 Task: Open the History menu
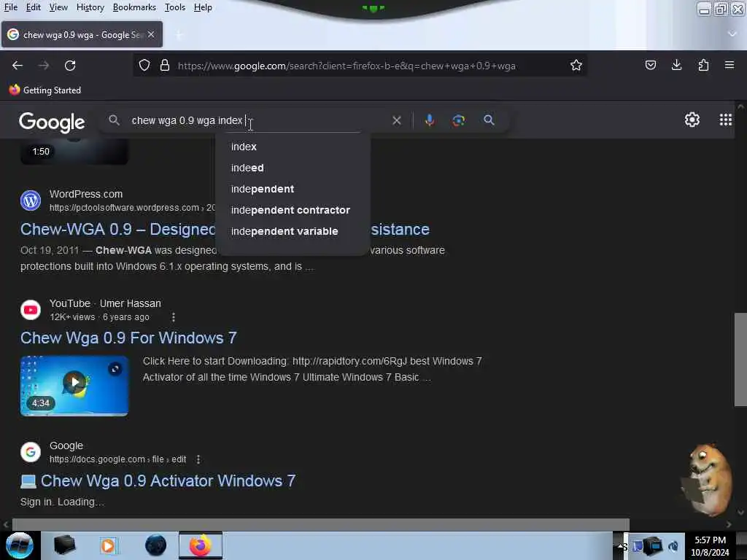tap(90, 7)
